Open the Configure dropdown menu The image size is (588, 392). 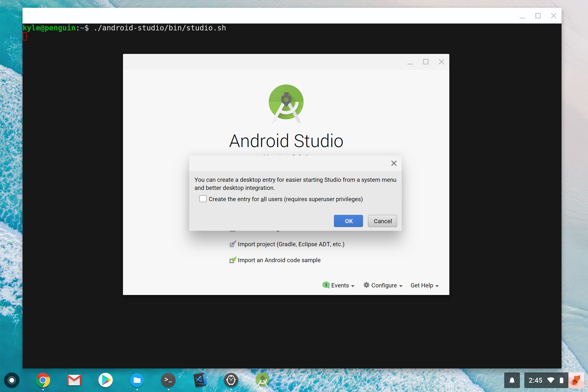point(383,285)
